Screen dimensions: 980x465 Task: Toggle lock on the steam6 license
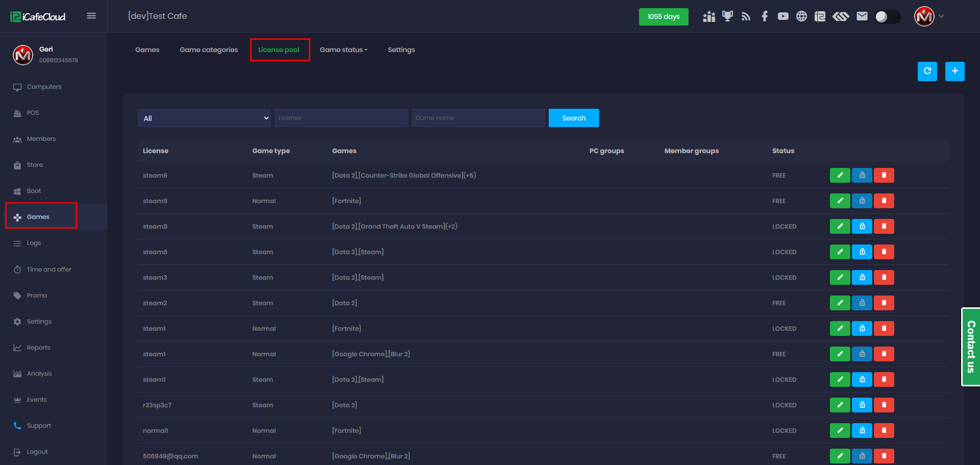(862, 252)
